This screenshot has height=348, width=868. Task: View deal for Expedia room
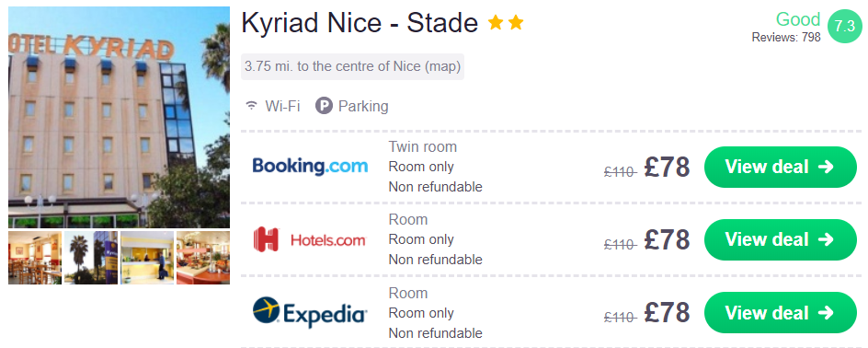[781, 313]
